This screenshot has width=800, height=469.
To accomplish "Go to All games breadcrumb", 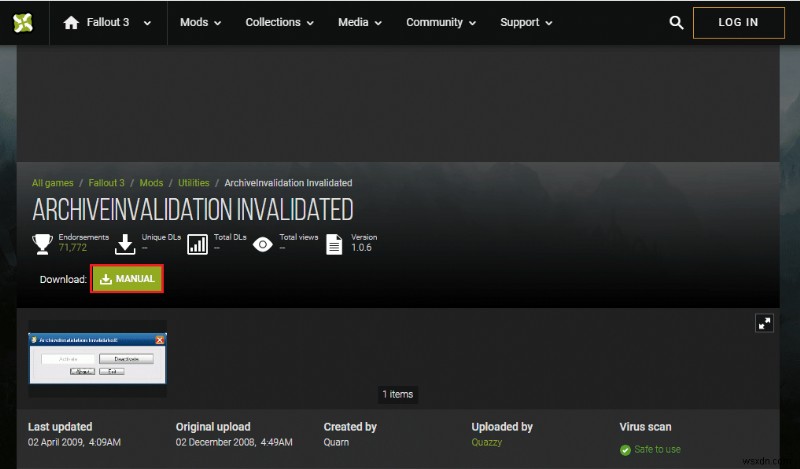I will pyautogui.click(x=53, y=183).
